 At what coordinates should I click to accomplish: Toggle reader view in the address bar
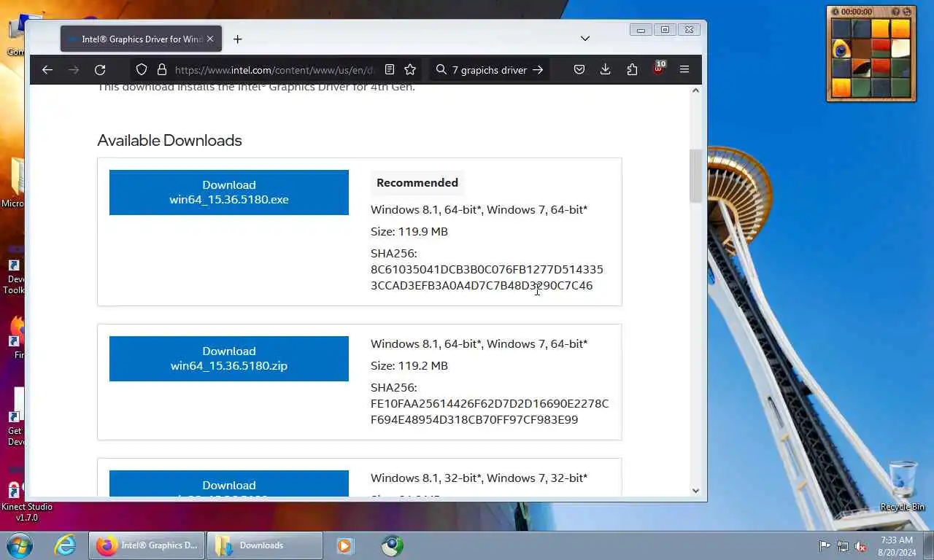390,70
